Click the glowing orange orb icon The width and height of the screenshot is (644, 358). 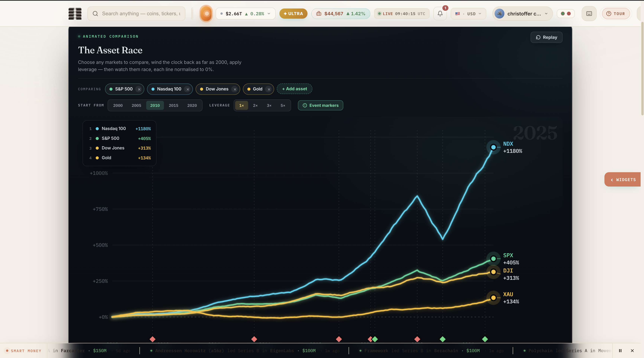click(x=206, y=14)
